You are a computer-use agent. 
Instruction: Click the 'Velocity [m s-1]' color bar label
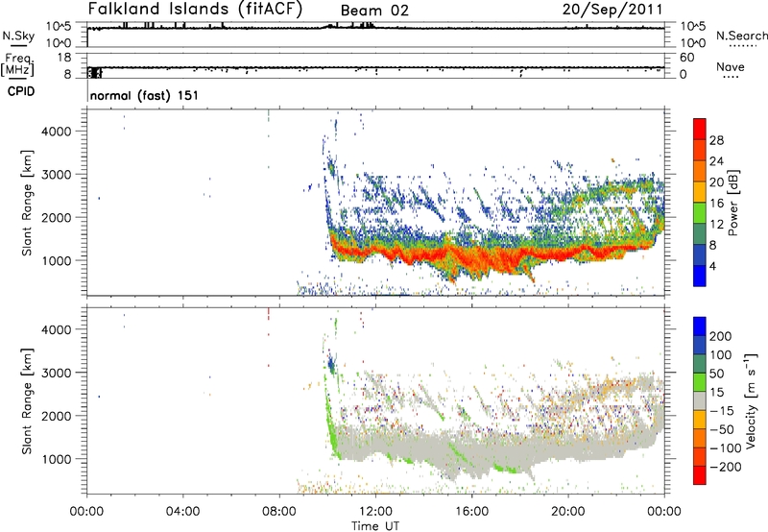coord(751,400)
